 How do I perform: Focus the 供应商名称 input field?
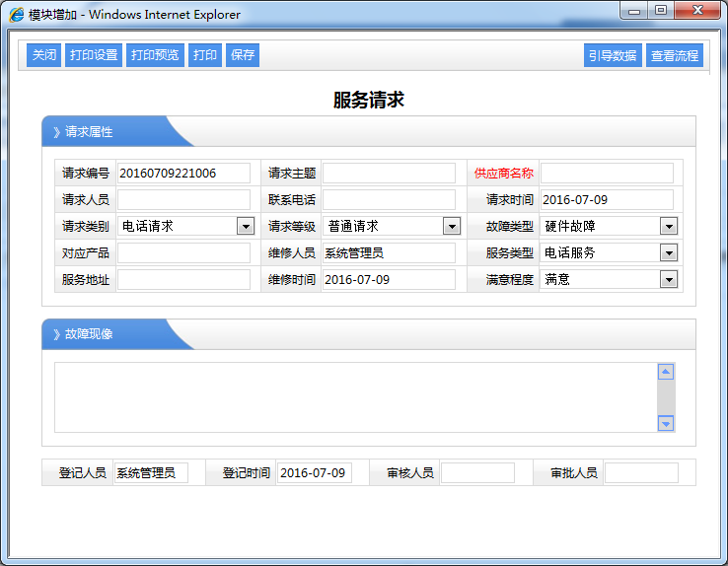click(x=607, y=174)
